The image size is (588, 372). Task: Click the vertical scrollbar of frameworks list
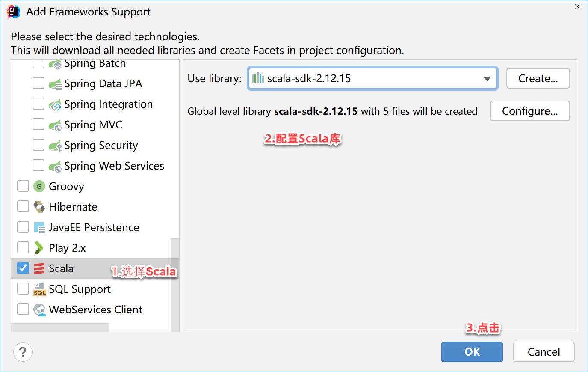(x=175, y=285)
